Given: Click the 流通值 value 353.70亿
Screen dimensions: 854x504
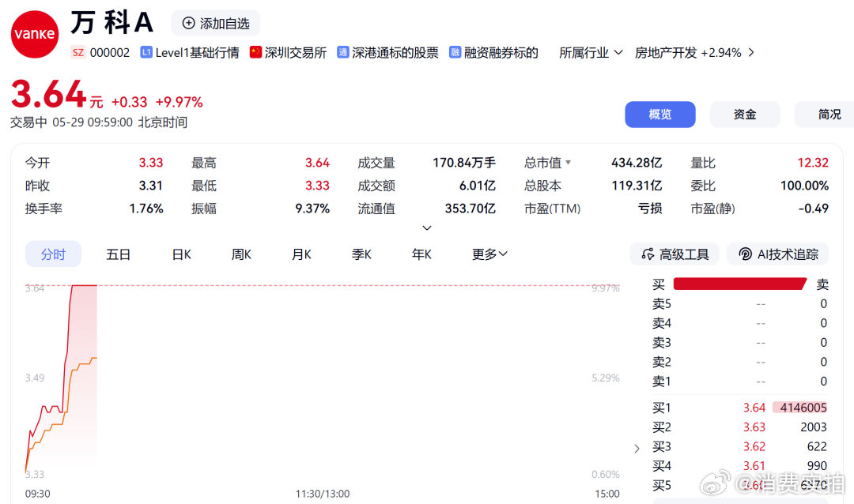Looking at the screenshot, I should pyautogui.click(x=470, y=209).
